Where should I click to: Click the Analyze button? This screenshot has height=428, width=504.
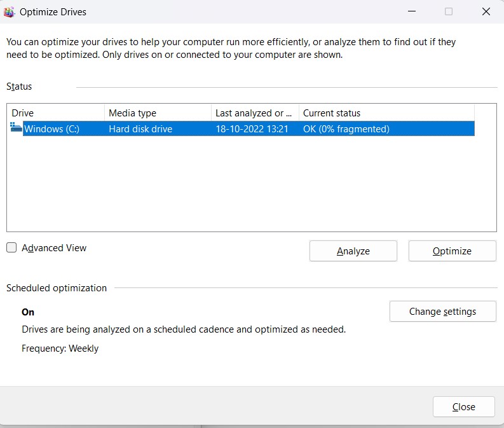click(353, 251)
